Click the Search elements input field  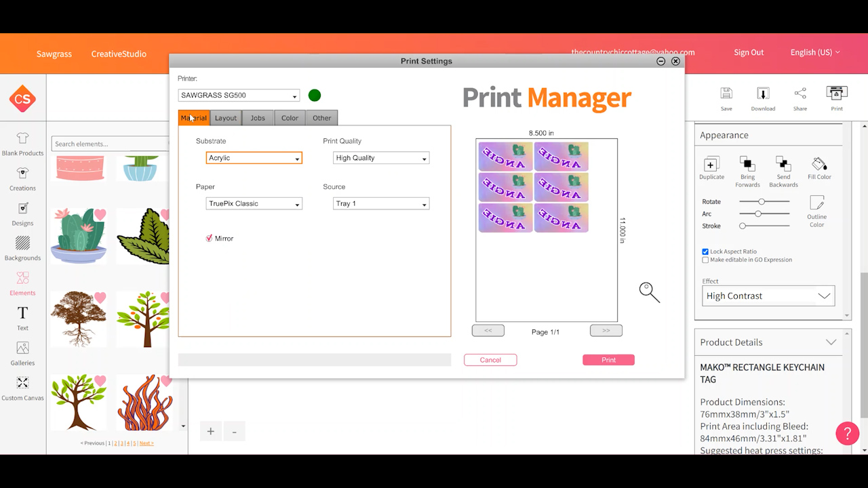pos(110,144)
